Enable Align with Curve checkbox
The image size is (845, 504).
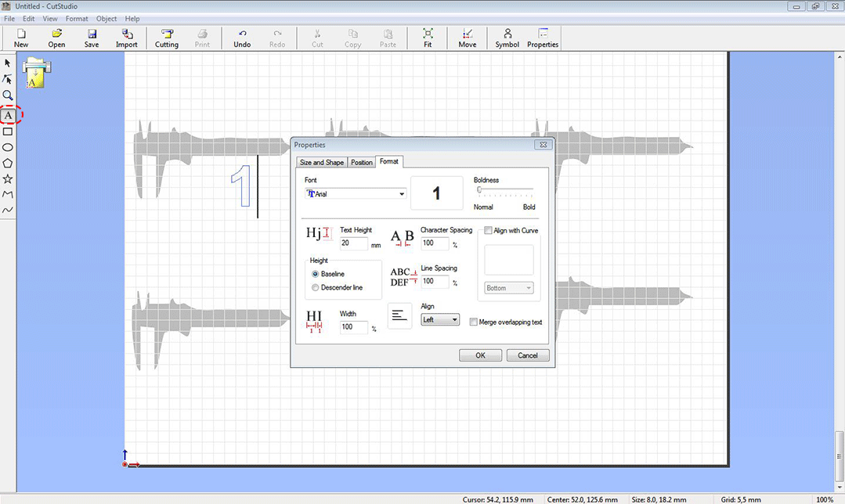coord(488,230)
